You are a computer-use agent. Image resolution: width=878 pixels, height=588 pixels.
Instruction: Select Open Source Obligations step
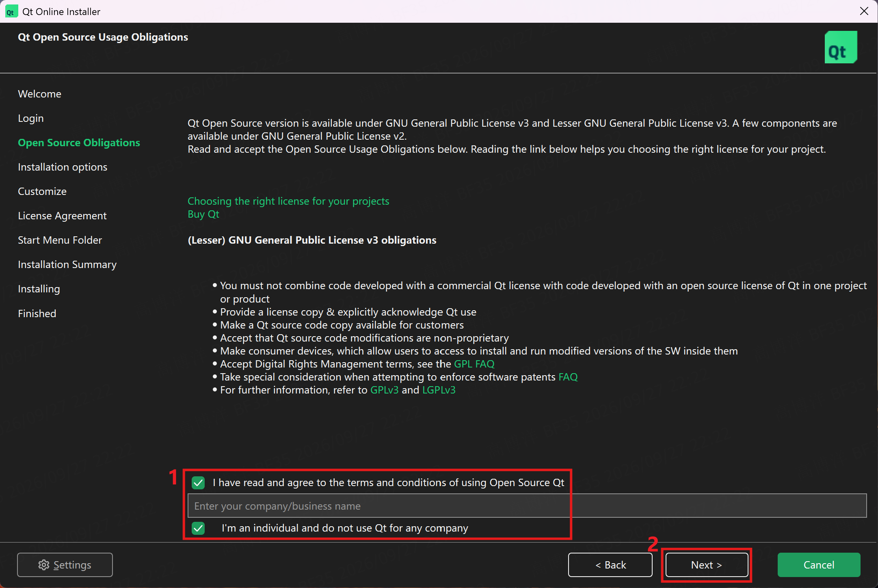[79, 143]
